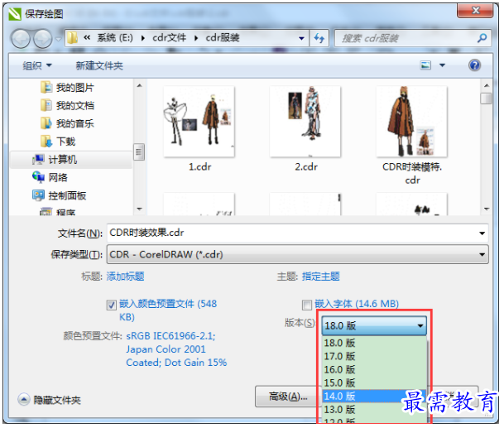The height and width of the screenshot is (428, 504).
Task: Click the 高级(A)... button
Action: (288, 397)
